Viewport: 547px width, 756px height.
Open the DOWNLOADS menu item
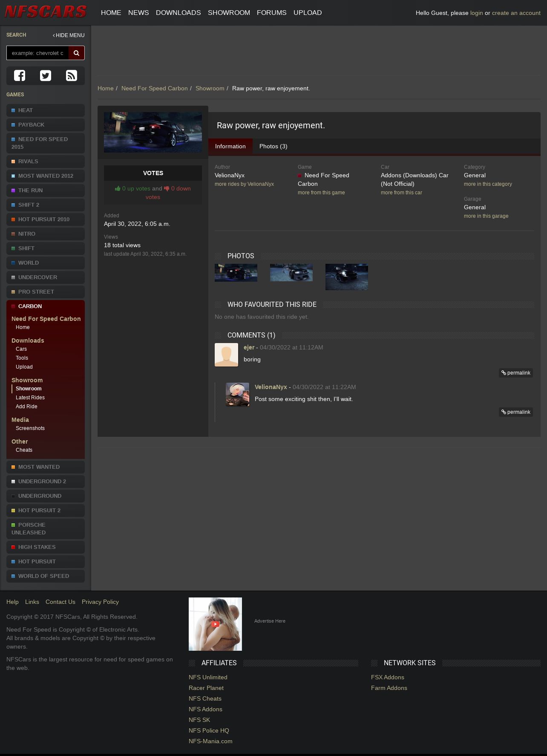click(178, 13)
